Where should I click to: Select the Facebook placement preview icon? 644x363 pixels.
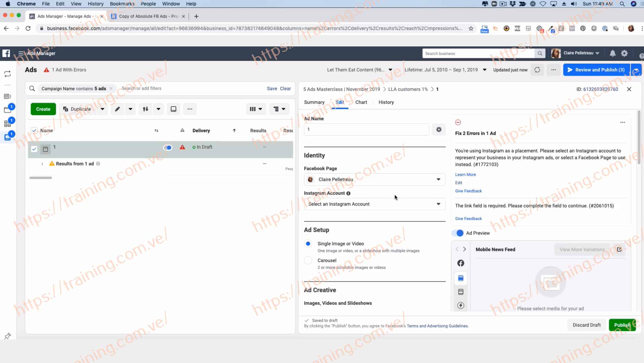click(461, 263)
